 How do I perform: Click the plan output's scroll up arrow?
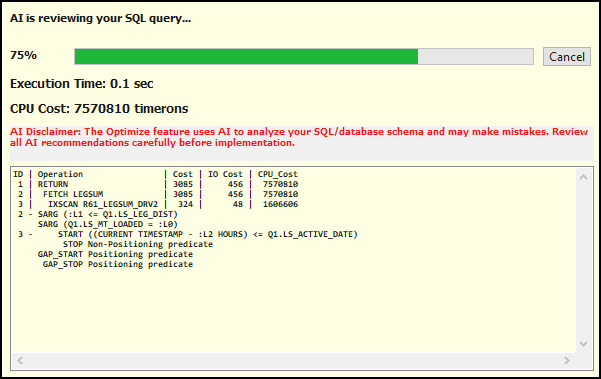pyautogui.click(x=583, y=177)
